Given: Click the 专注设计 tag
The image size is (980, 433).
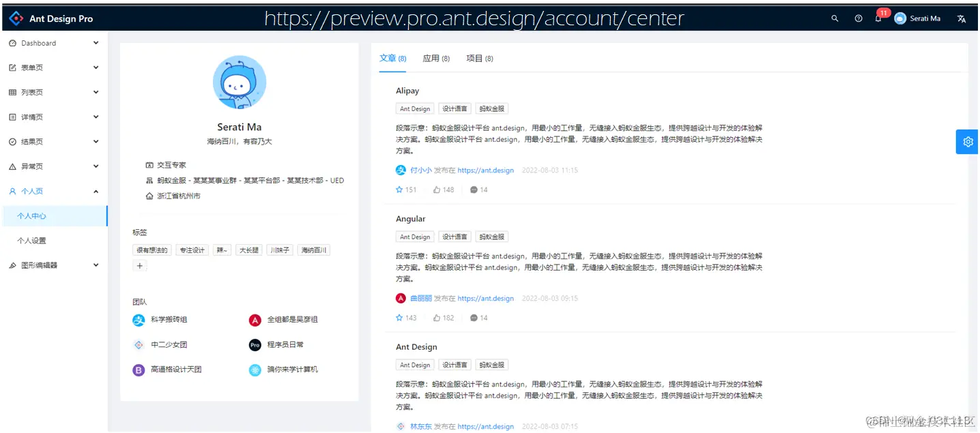Looking at the screenshot, I should tap(192, 250).
